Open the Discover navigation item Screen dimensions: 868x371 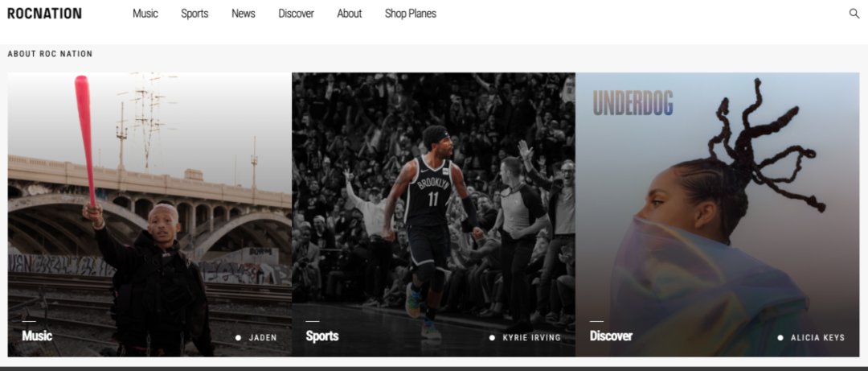pyautogui.click(x=296, y=14)
